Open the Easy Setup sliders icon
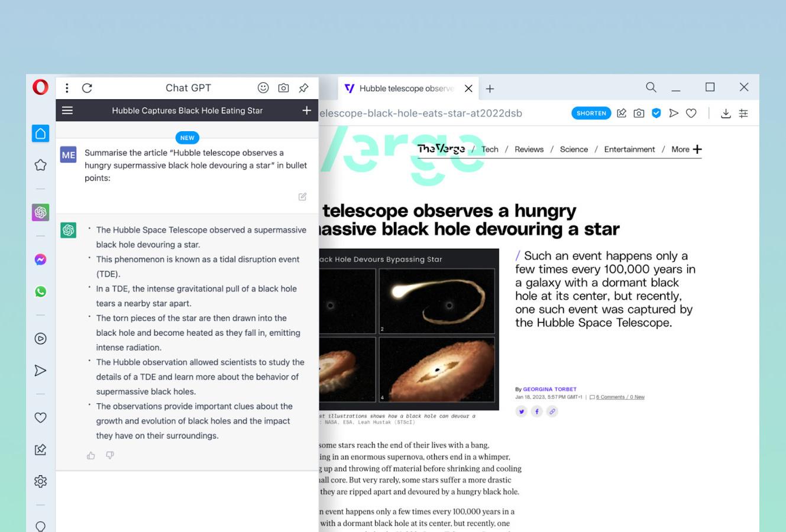Image resolution: width=786 pixels, height=532 pixels. [743, 113]
